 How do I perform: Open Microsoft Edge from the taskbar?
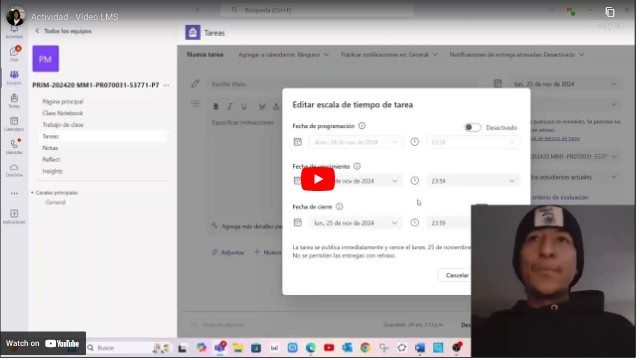[311, 348]
